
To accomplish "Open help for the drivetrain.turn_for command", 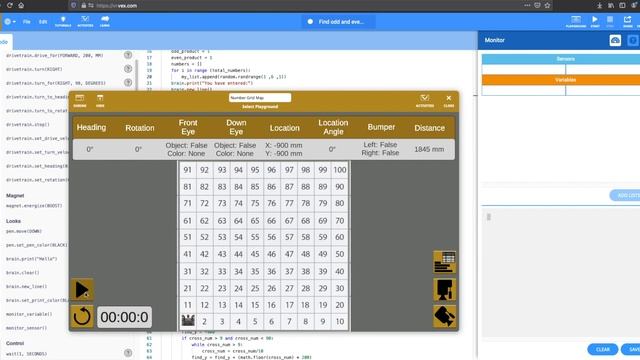I will pos(128,82).
